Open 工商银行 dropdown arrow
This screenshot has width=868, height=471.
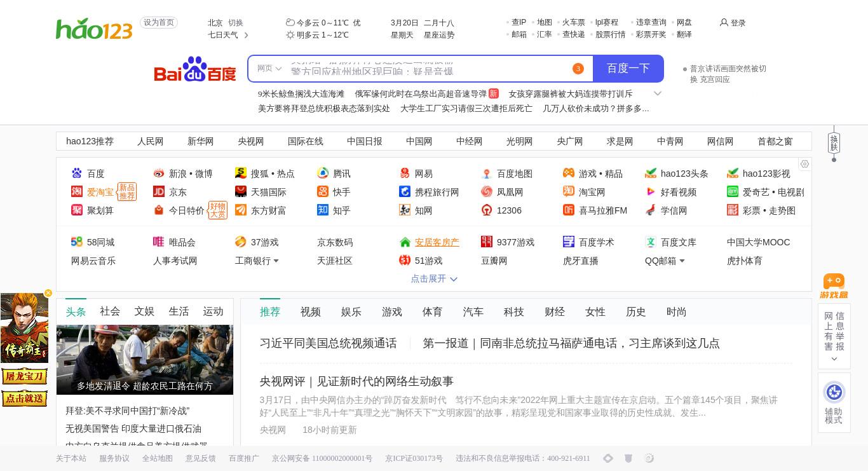click(x=276, y=261)
